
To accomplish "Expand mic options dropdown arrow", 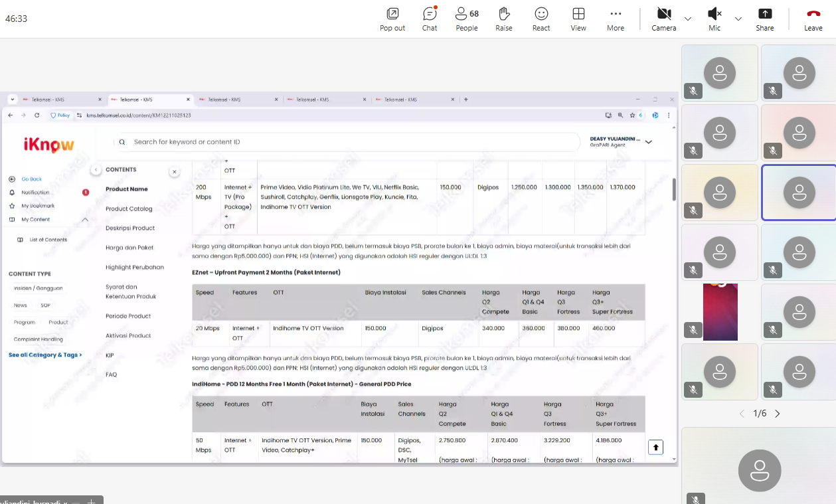I will (738, 19).
